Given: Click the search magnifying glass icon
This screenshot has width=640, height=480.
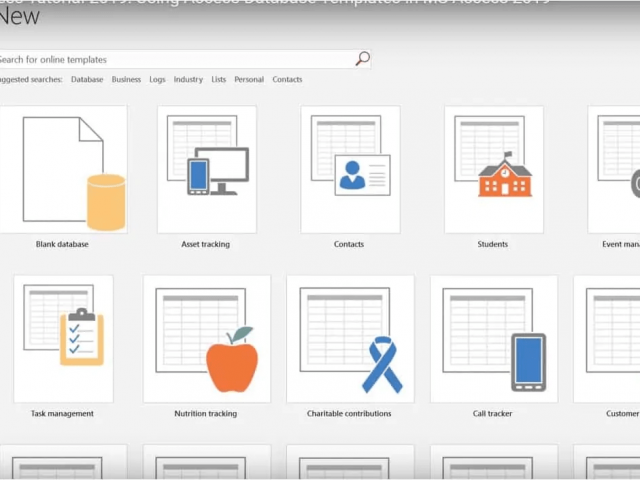Looking at the screenshot, I should 362,60.
